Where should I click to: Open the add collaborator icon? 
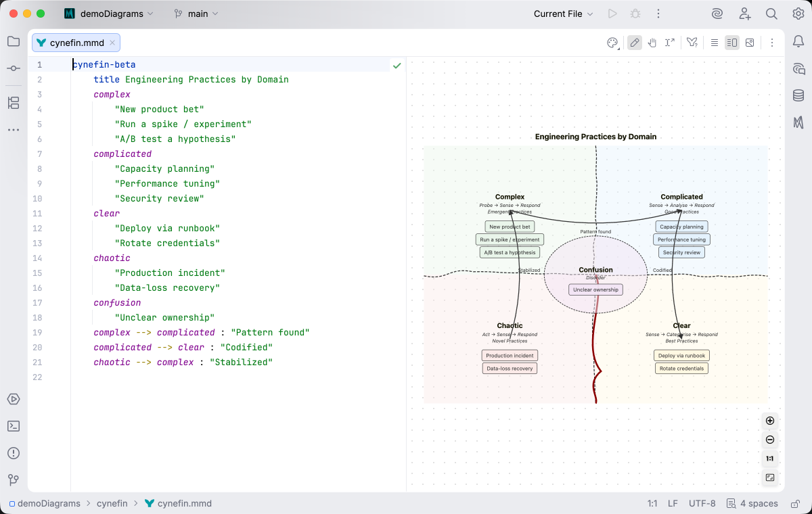click(744, 14)
